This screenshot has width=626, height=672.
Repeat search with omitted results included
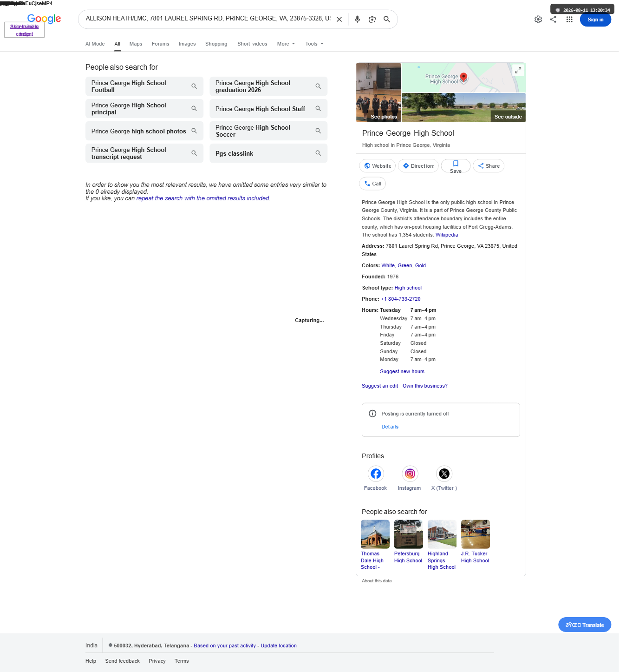(203, 198)
